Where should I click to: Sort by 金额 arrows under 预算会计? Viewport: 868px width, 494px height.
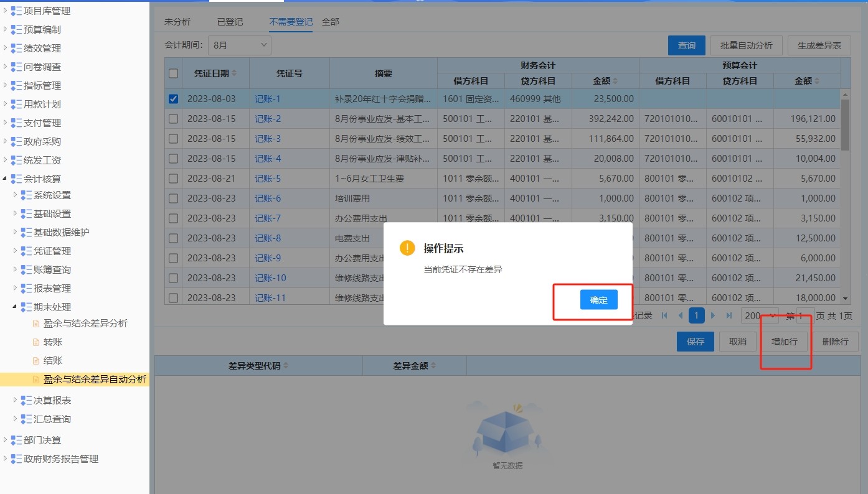pos(817,81)
